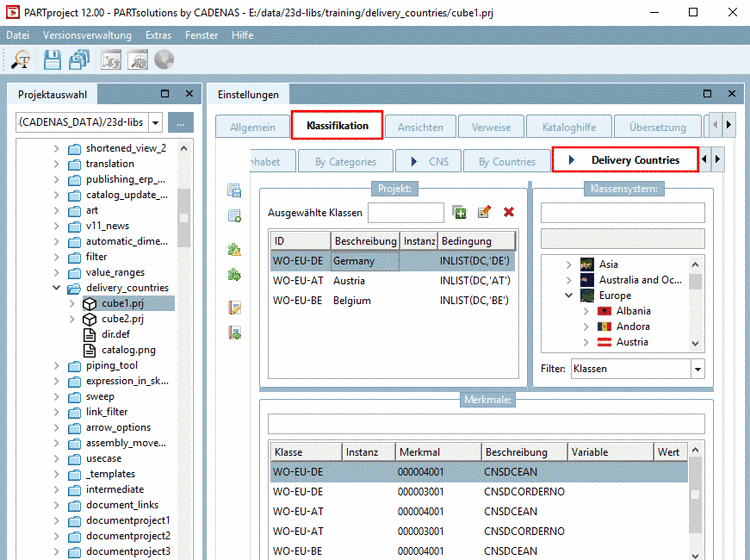
Task: Show further classification tabs via right arrow
Action: (717, 159)
